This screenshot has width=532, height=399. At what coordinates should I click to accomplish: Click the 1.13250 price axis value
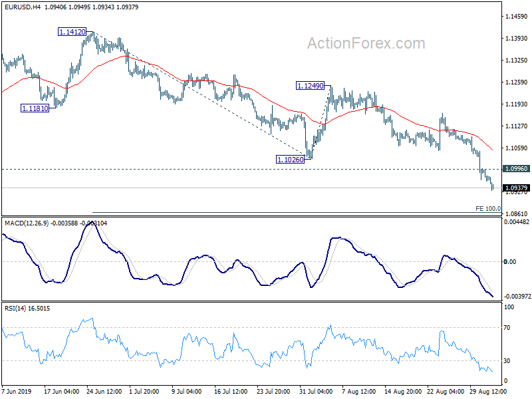(517, 61)
